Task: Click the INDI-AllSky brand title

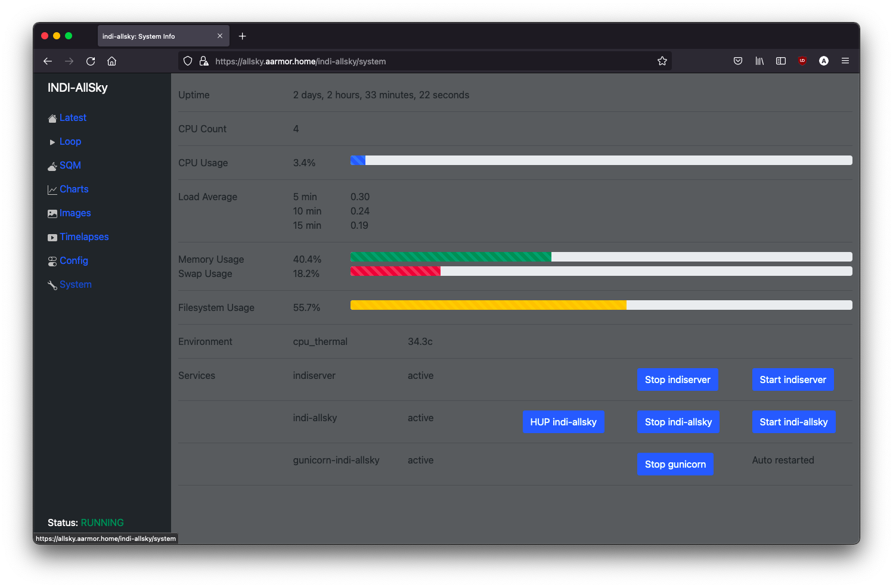Action: tap(77, 88)
